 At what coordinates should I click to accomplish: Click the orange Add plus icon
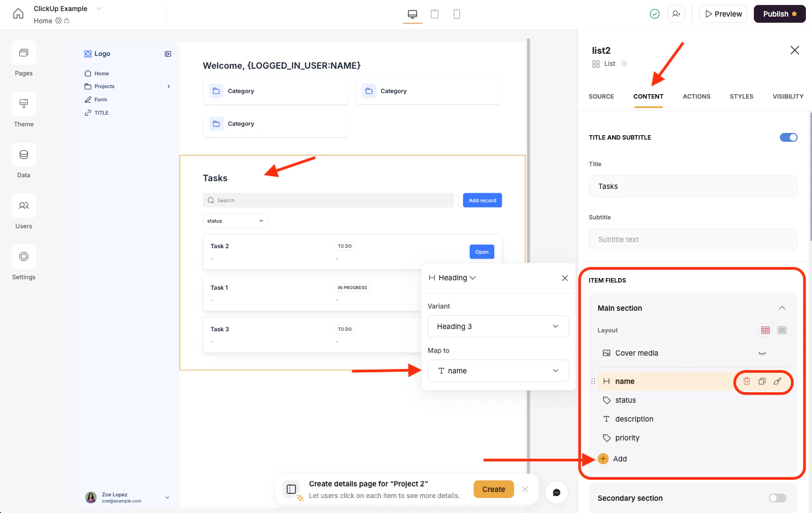(x=603, y=459)
